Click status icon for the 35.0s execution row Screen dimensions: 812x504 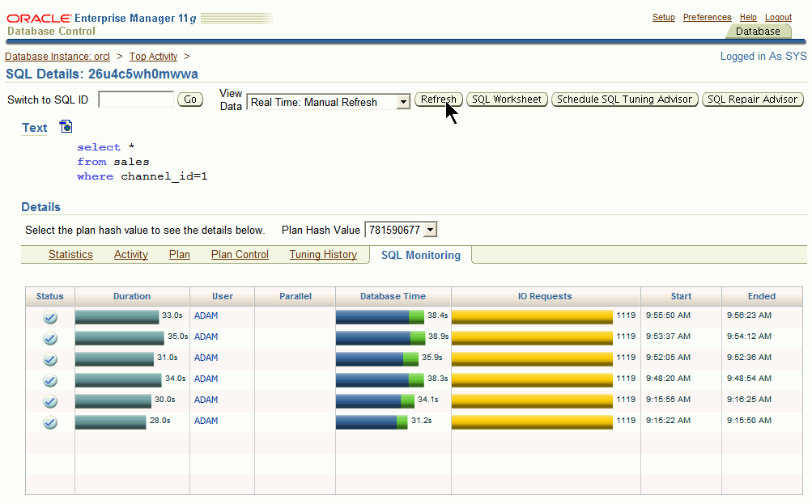pyautogui.click(x=50, y=337)
